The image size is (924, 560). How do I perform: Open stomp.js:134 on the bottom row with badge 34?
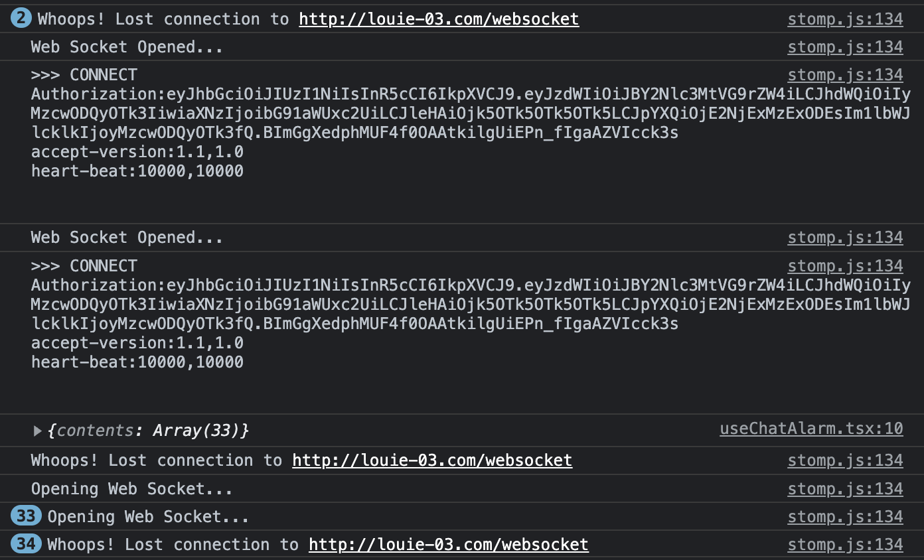[x=845, y=545]
